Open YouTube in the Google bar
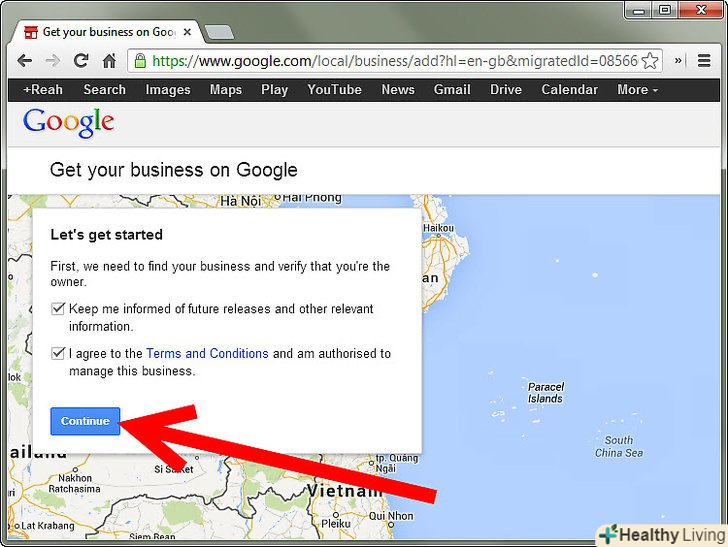The image size is (728, 547). [334, 90]
